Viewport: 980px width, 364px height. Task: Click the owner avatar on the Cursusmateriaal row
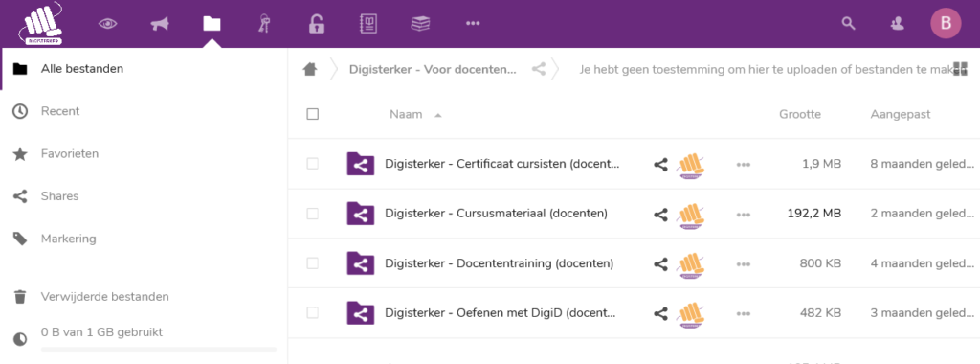692,215
